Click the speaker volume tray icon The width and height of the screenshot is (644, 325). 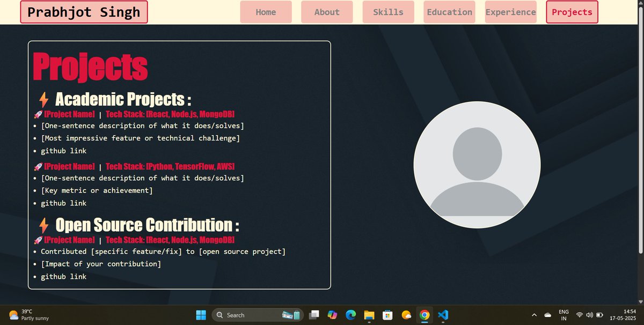589,315
